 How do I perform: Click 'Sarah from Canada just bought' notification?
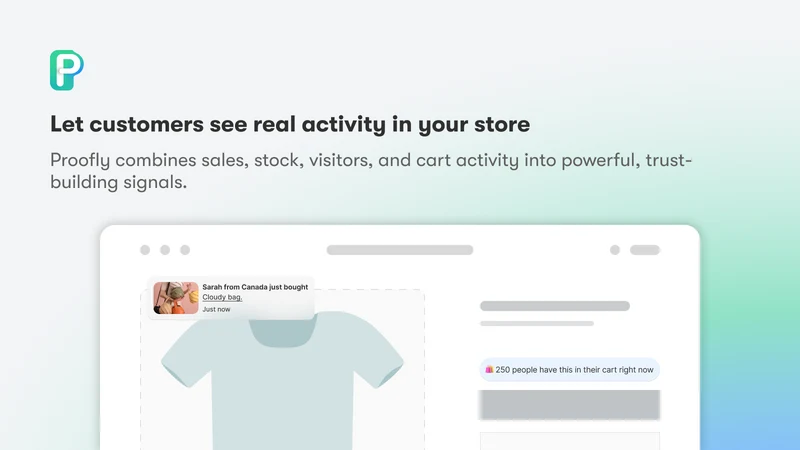(x=231, y=298)
